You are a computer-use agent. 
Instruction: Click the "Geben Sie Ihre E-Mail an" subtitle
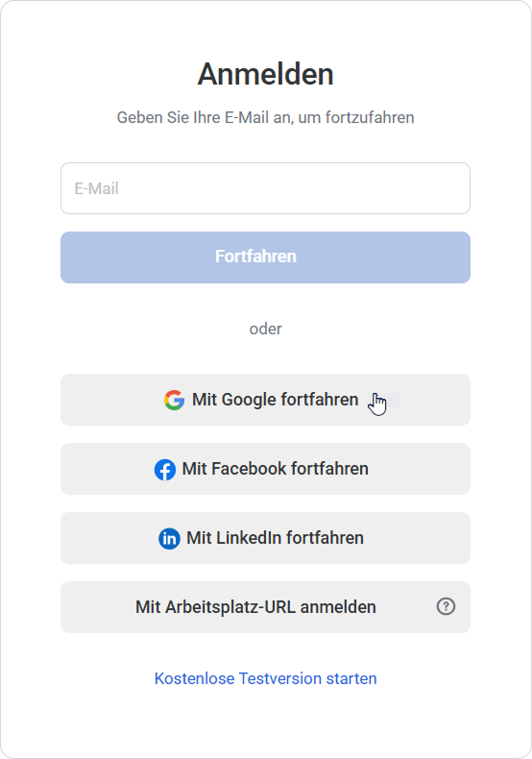(x=265, y=117)
